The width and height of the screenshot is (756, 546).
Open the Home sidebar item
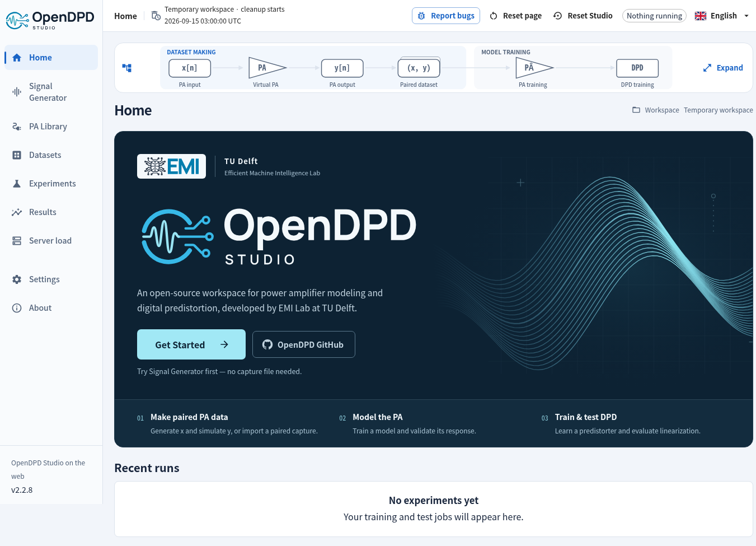51,58
